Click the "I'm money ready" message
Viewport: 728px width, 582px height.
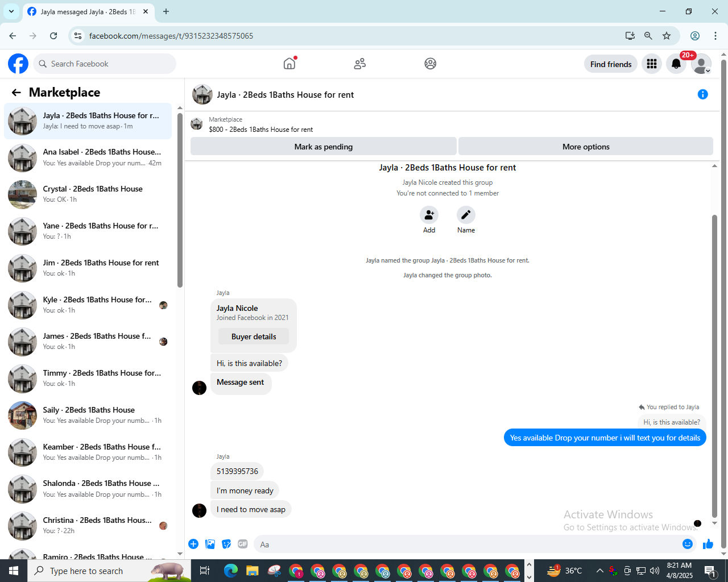click(x=245, y=490)
